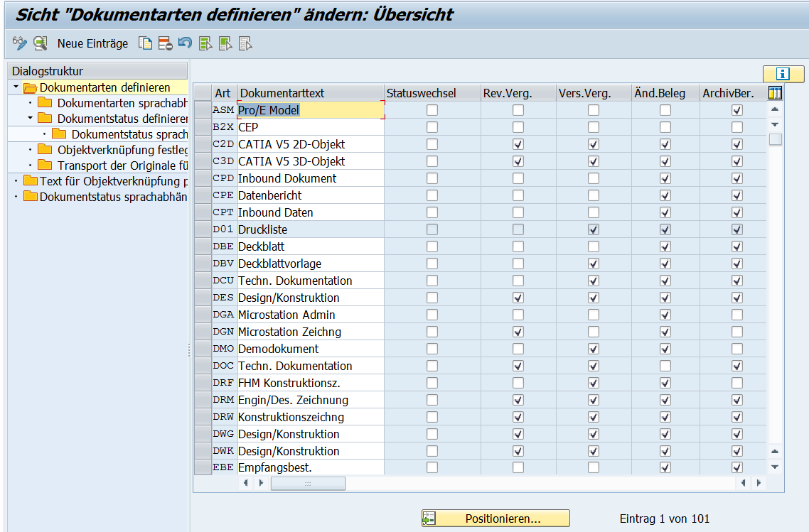Collapse the Dokumentstatus definieren node arrow
809x532 pixels.
[31, 118]
